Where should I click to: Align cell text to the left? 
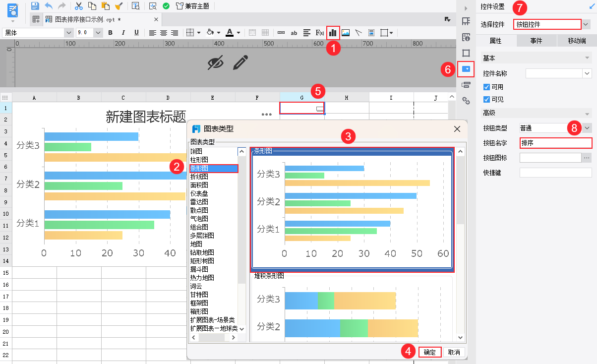152,33
